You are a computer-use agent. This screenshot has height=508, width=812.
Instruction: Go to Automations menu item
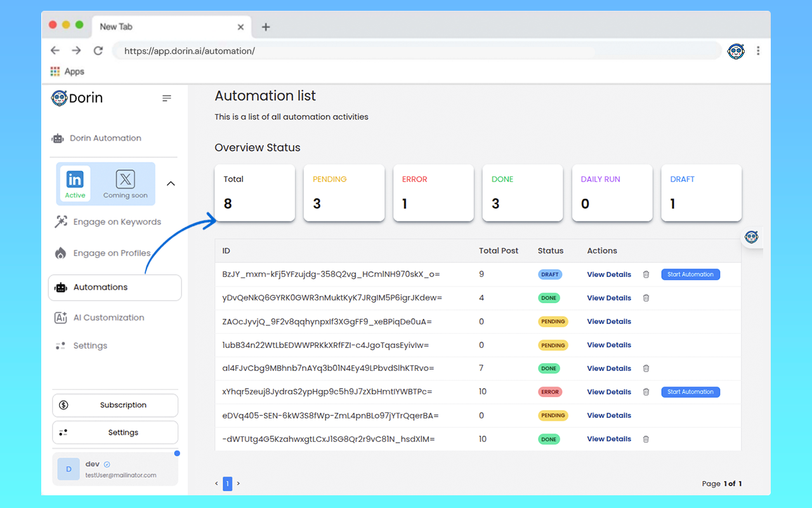[x=115, y=288]
